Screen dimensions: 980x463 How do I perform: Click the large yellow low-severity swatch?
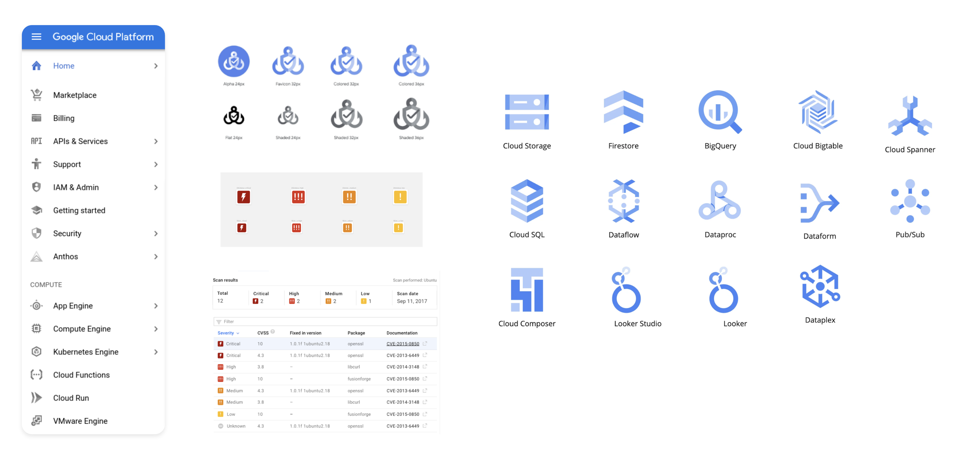point(400,197)
